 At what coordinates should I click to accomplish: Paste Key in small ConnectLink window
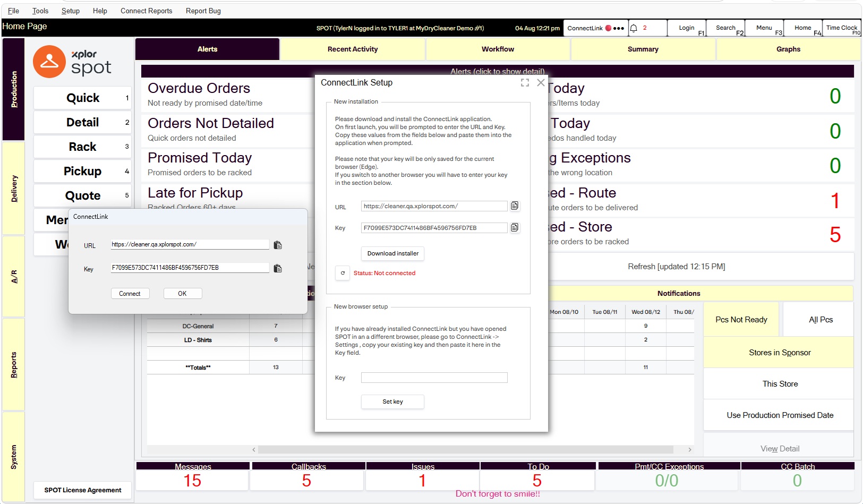click(277, 268)
